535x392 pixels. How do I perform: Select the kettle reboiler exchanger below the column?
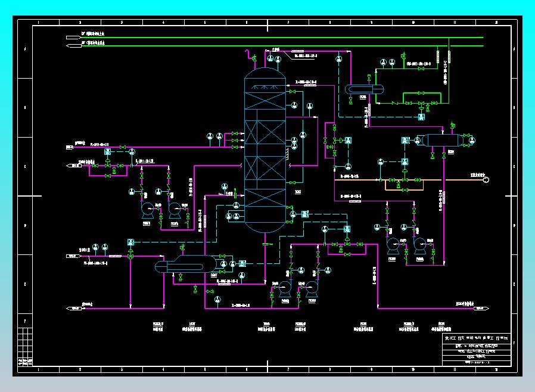tap(186, 264)
